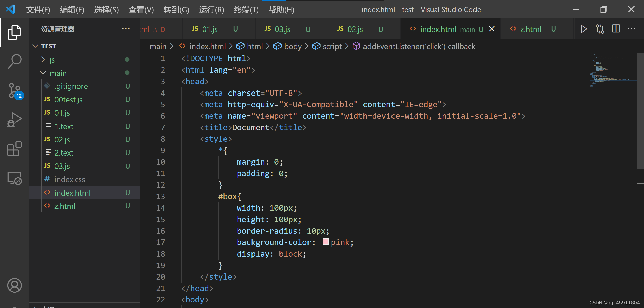Image resolution: width=644 pixels, height=308 pixels.
Task: Click the VS Code logo icon
Action: (x=11, y=9)
